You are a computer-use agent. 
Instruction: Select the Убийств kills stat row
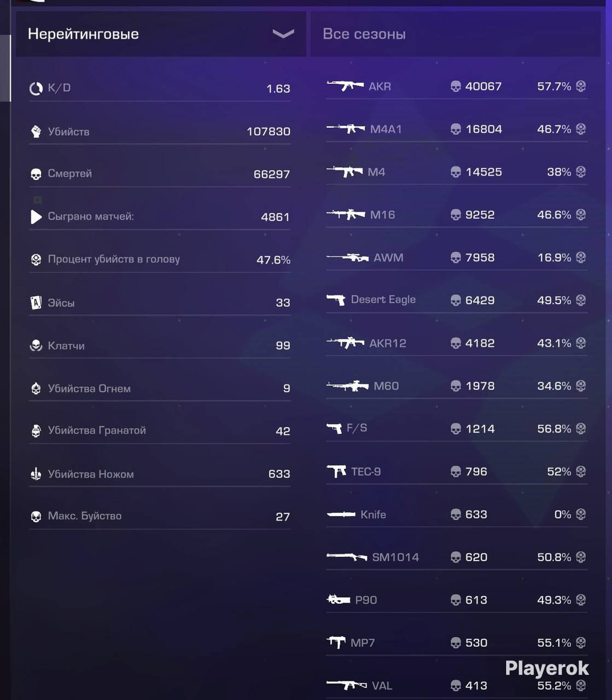click(160, 131)
